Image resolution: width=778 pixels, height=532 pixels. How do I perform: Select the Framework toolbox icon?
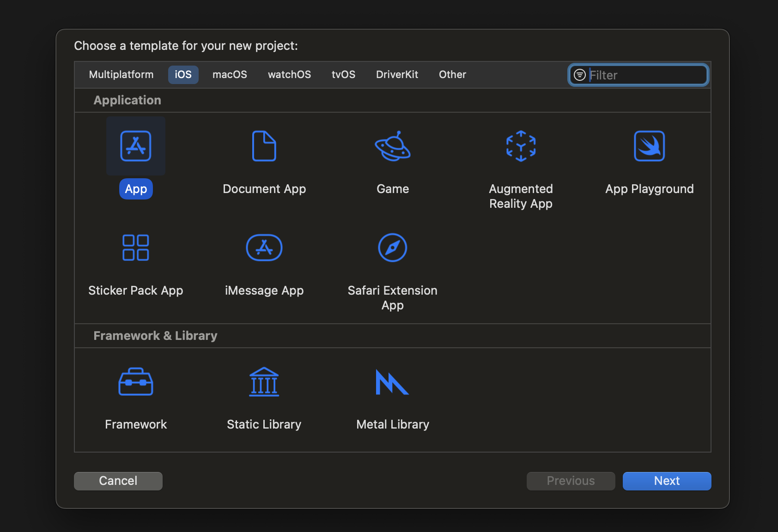(x=136, y=381)
